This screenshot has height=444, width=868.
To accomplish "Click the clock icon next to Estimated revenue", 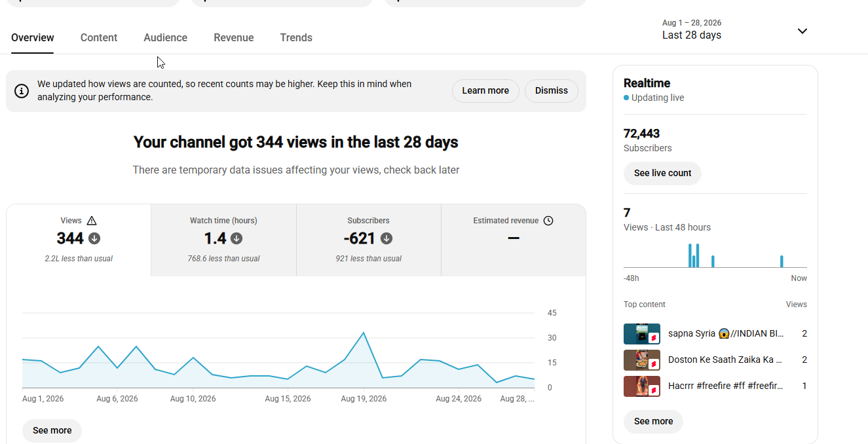I will [x=548, y=221].
